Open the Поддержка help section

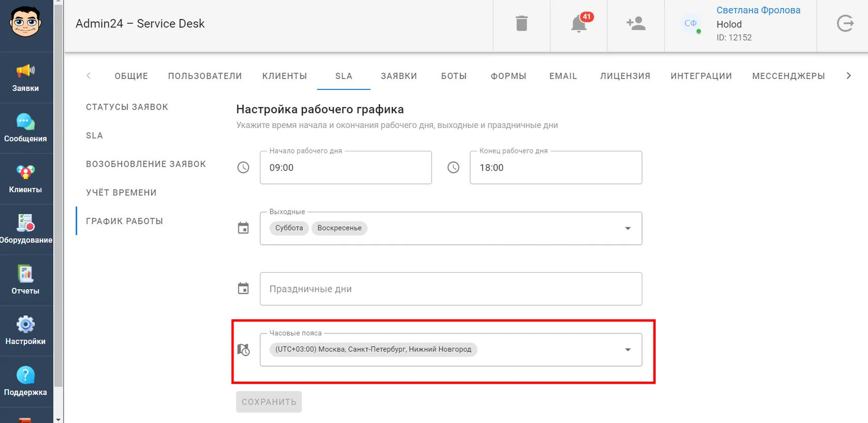pyautogui.click(x=25, y=381)
